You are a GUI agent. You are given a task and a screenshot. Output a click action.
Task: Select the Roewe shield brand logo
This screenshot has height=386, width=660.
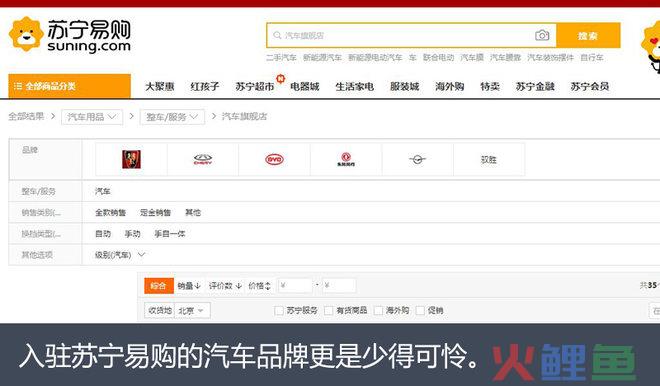pyautogui.click(x=131, y=159)
